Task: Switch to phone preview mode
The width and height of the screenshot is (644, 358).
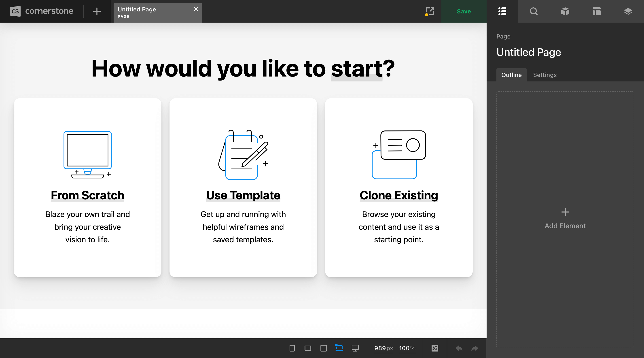Action: 292,348
